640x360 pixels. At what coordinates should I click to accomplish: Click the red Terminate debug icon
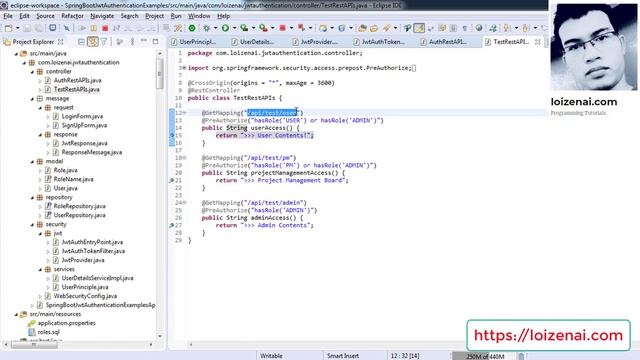click(x=105, y=28)
